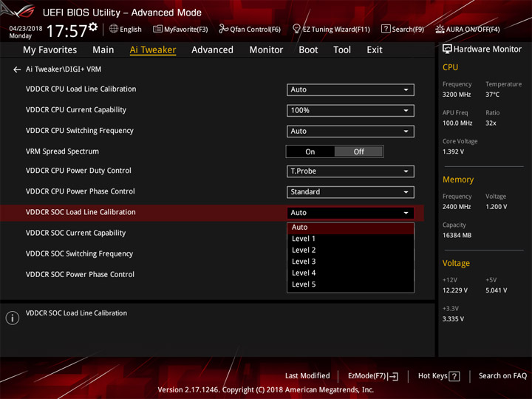Click the Search(F9) question mark icon

[x=386, y=29]
